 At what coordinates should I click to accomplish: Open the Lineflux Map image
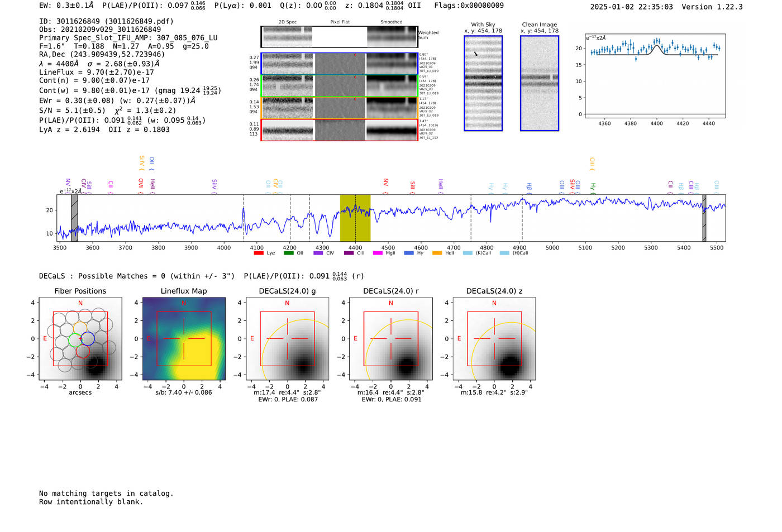click(x=184, y=339)
